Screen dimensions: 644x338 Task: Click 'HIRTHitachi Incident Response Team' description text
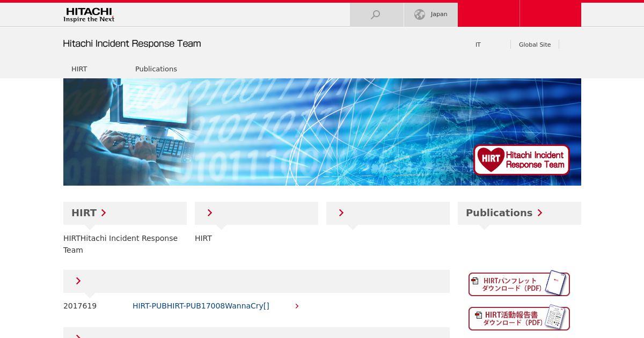(x=121, y=244)
